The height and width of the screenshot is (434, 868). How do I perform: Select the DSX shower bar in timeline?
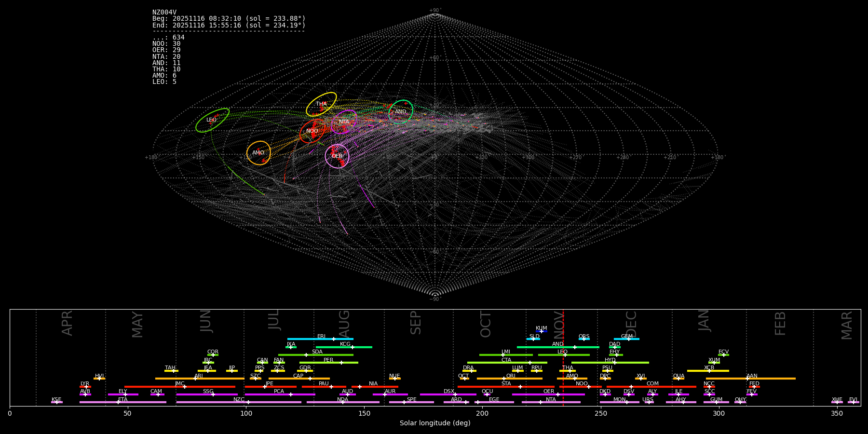[448, 394]
